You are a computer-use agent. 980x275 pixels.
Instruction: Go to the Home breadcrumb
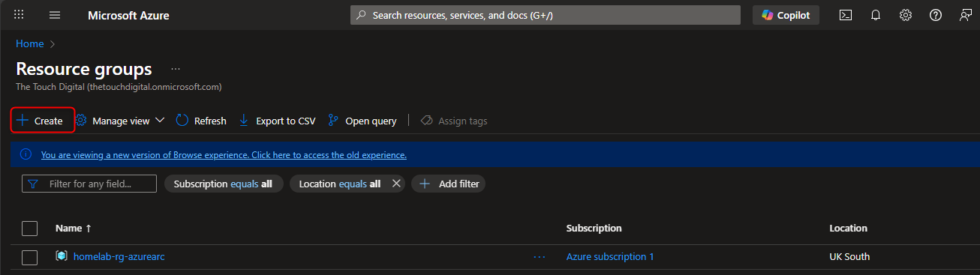[x=30, y=44]
